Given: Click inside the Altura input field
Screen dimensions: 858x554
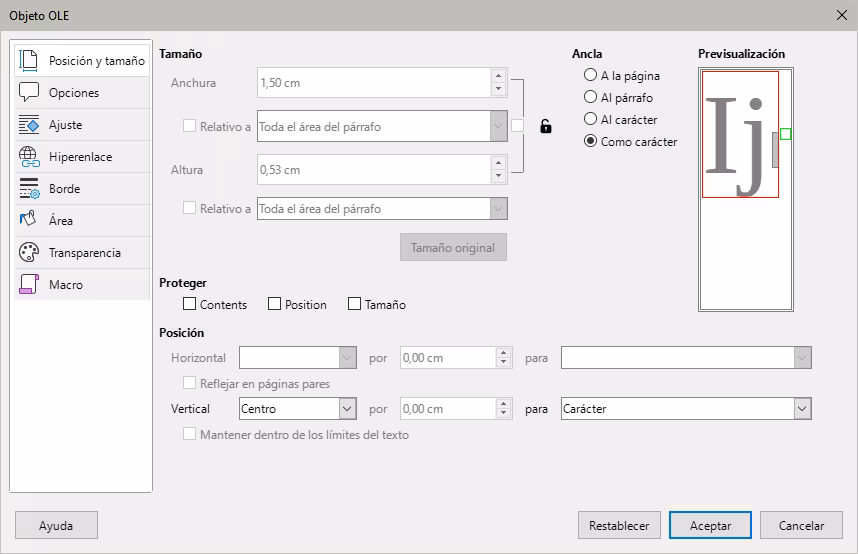Looking at the screenshot, I should [372, 170].
